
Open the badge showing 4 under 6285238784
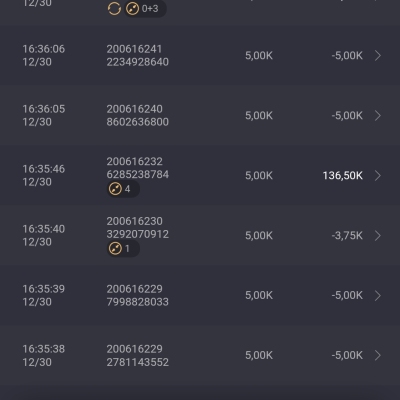point(123,189)
